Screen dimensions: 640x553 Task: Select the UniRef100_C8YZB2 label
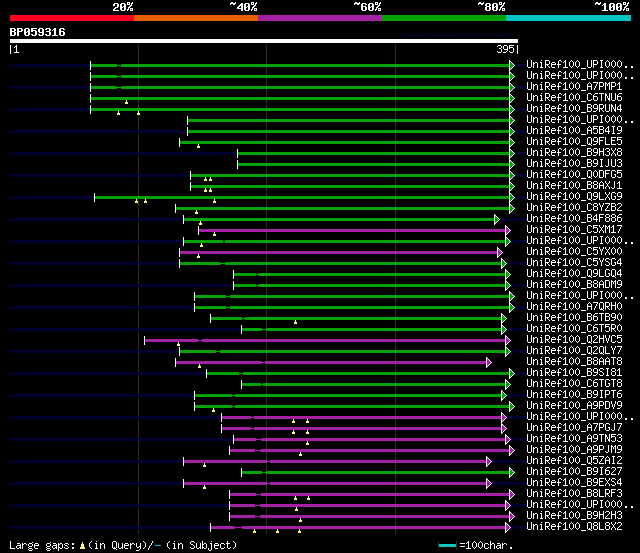point(574,208)
